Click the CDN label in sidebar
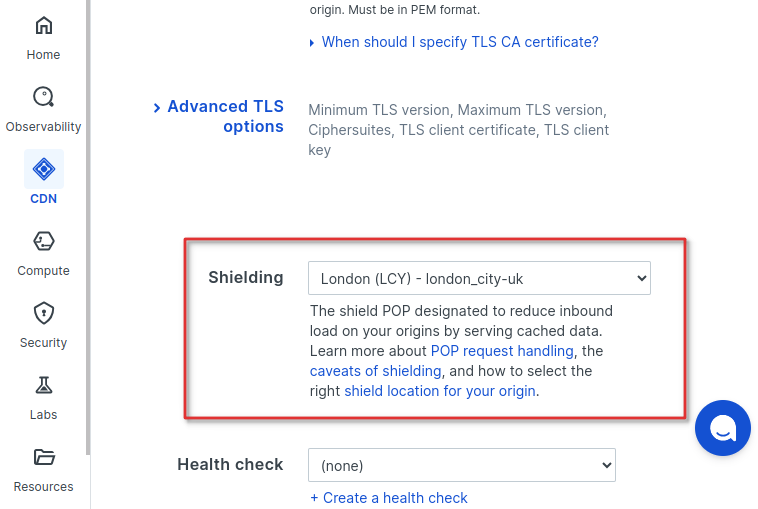This screenshot has width=758, height=509. [44, 199]
